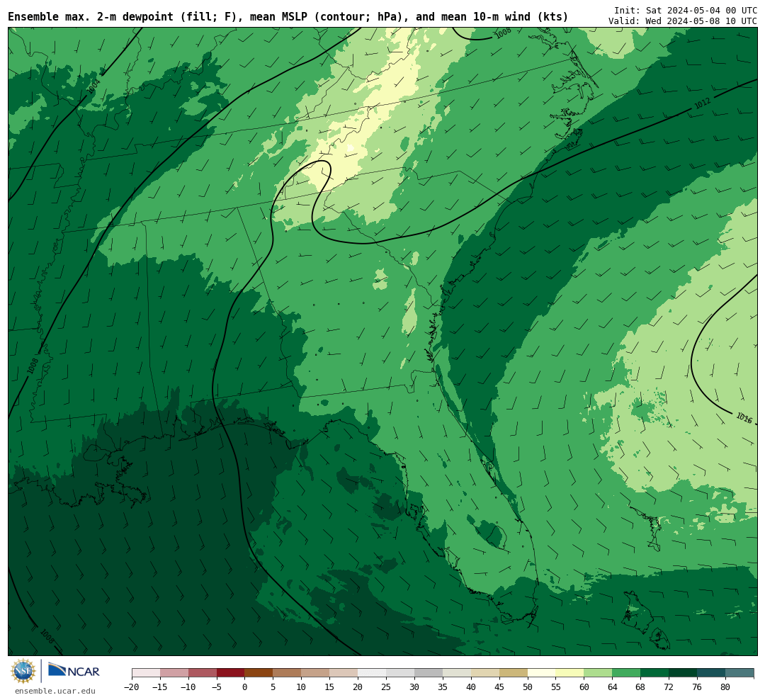Pick the 50 to 55 cream colorbar swatch
The width and height of the screenshot is (765, 700).
542,673
